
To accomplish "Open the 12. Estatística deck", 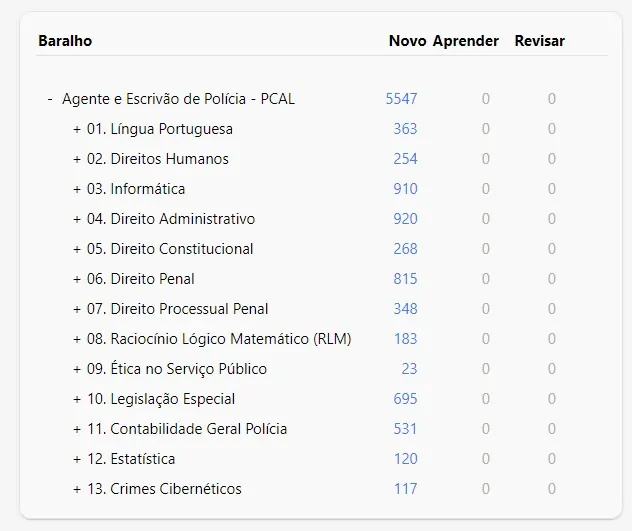I will (x=131, y=459).
